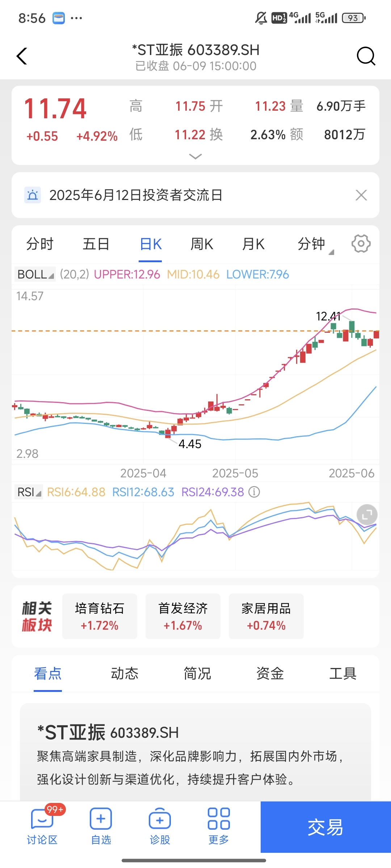Screen dimensions: 391x868
Task: Tap RSI6:64.88 value
Action: click(x=76, y=492)
